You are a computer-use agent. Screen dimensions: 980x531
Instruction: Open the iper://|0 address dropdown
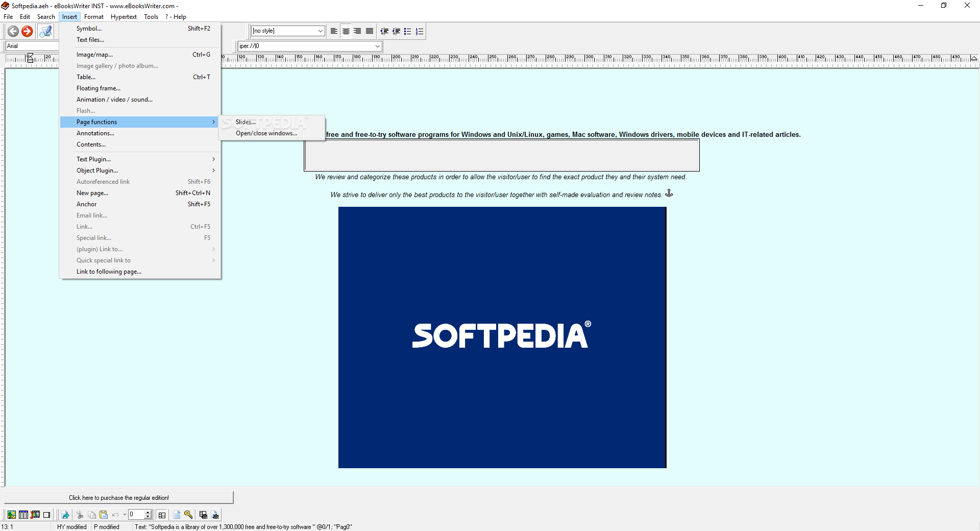point(378,46)
